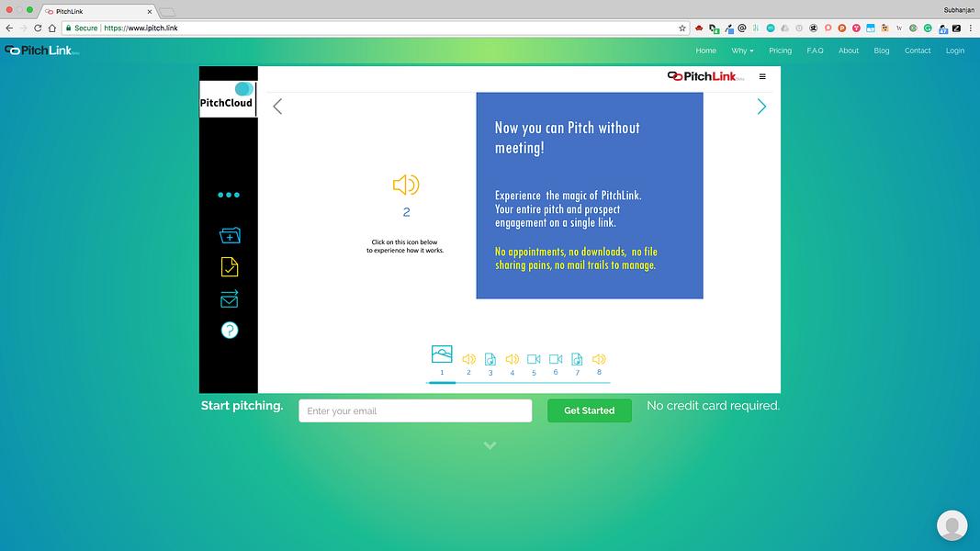Toggle the PitchCloud switch
Screen dimensions: 980x551
244,89
